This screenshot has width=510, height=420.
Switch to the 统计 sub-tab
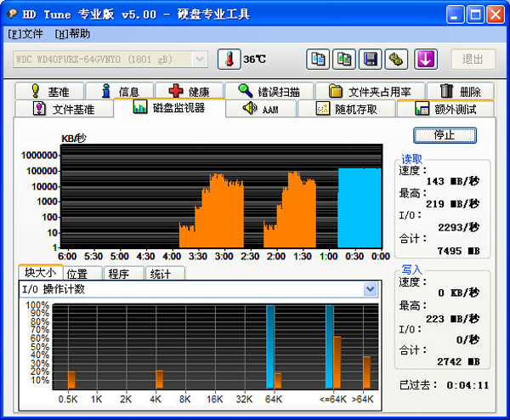click(x=165, y=274)
